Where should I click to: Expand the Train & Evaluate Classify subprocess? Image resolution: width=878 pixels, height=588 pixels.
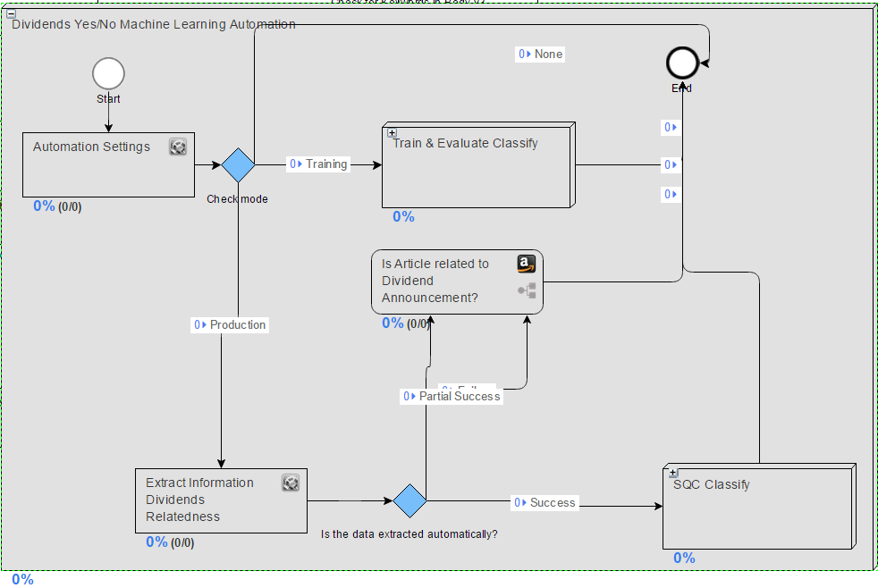[x=392, y=133]
